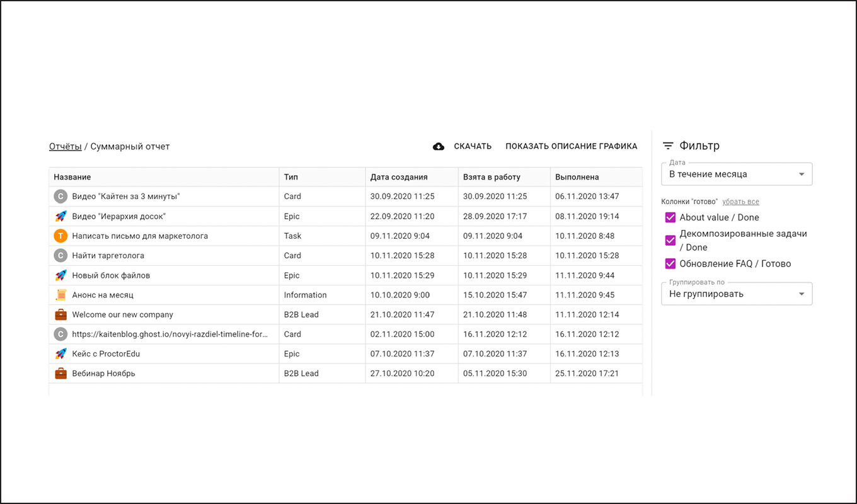Click creation date 30.09.2020 11:25
This screenshot has width=857, height=504.
(x=402, y=197)
